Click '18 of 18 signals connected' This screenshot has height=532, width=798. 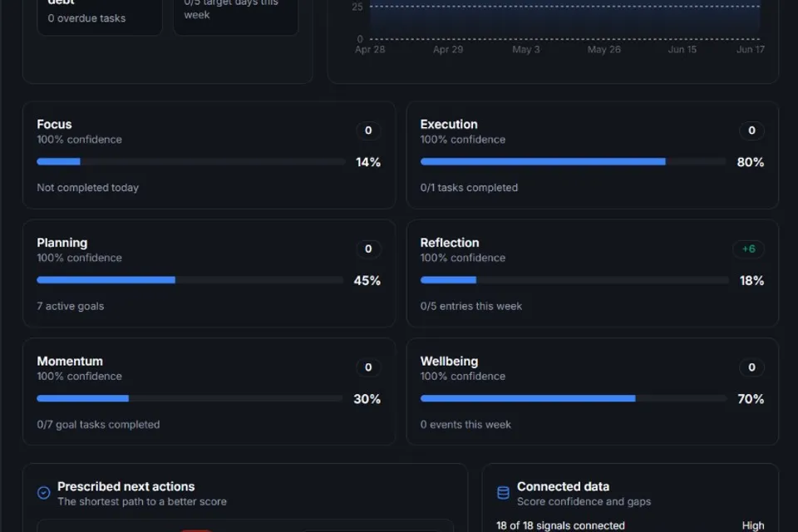coord(560,526)
